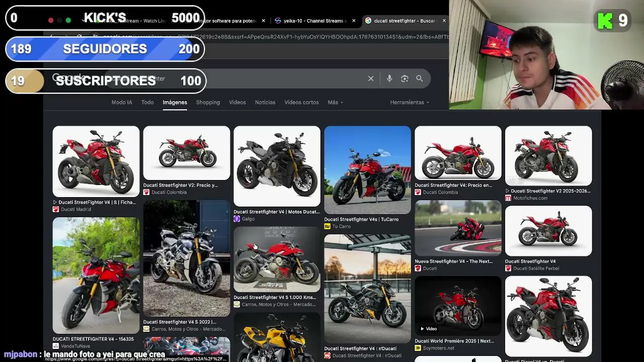Open 'Ducati Streetfighter V4 : r/Ducati' thumbnail
Screen dimensions: 644x362
tap(368, 289)
